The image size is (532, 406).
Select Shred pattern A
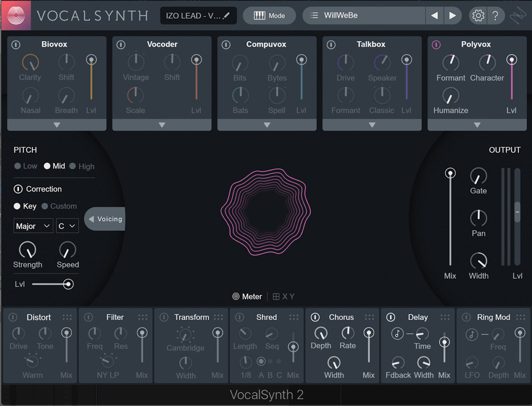click(261, 361)
